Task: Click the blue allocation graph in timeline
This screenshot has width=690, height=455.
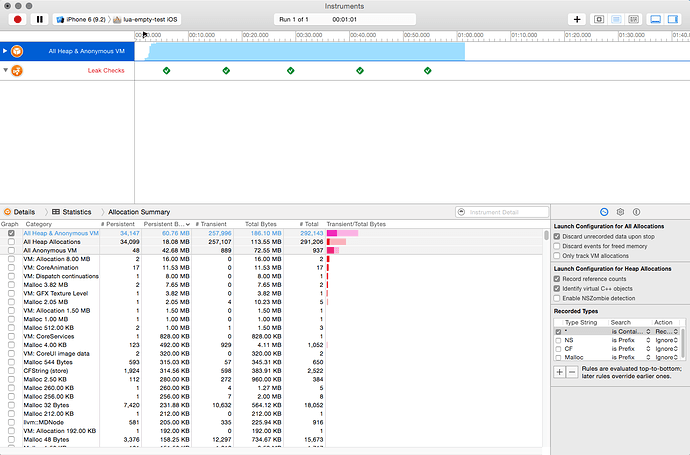Action: [307, 51]
